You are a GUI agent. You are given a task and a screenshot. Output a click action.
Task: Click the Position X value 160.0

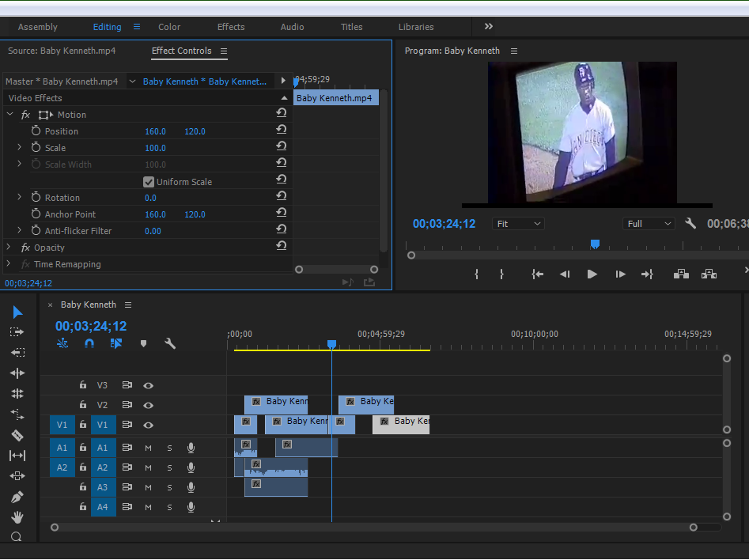coord(155,131)
